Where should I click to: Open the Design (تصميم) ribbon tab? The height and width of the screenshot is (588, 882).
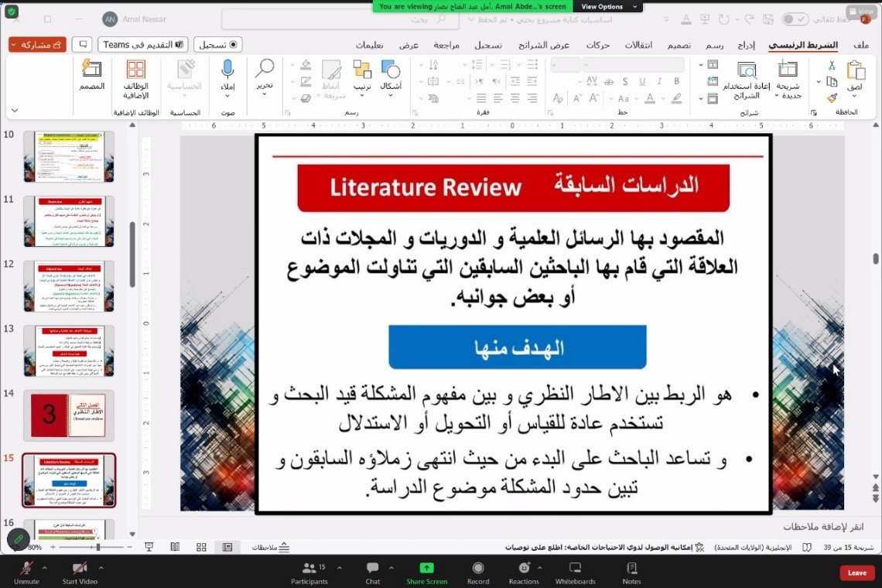pyautogui.click(x=679, y=45)
